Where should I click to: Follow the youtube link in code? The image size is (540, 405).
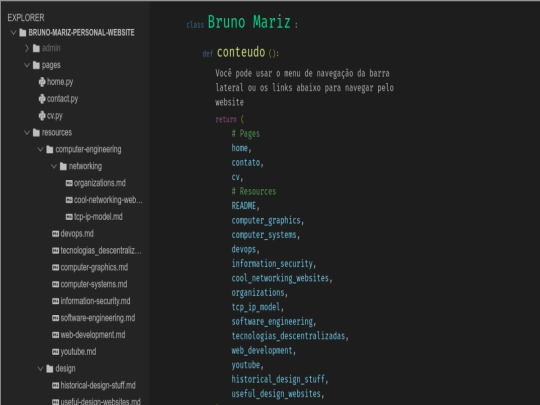coord(246,365)
